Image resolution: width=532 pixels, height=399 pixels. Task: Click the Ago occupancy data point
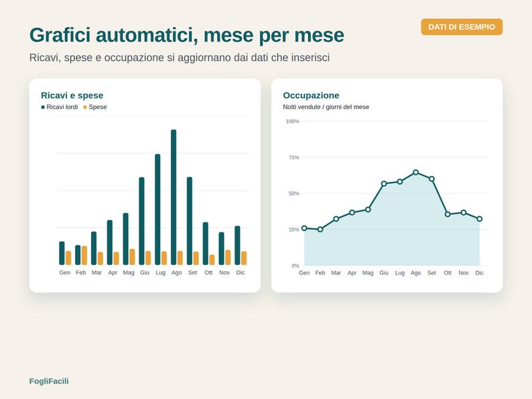(415, 172)
